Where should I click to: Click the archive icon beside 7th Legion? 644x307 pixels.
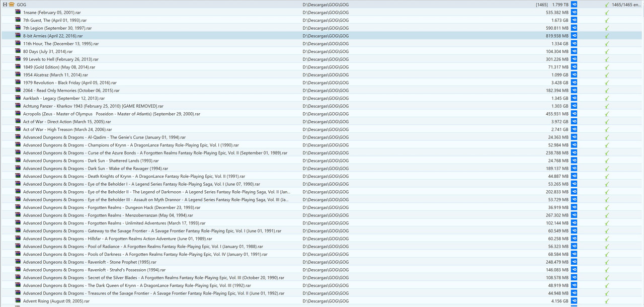[x=18, y=28]
